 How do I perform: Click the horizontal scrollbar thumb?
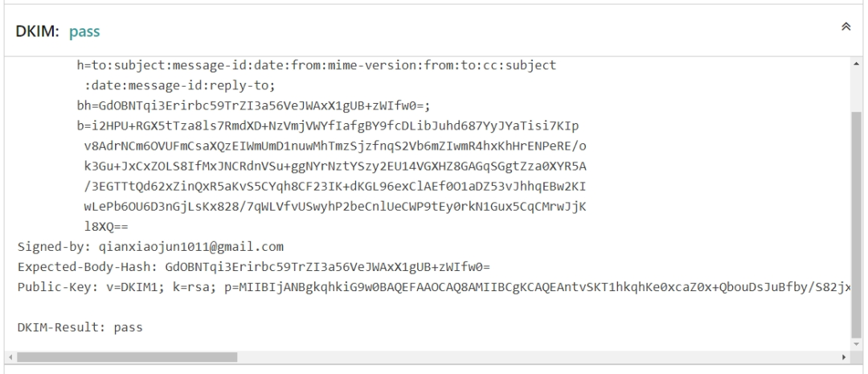127,357
